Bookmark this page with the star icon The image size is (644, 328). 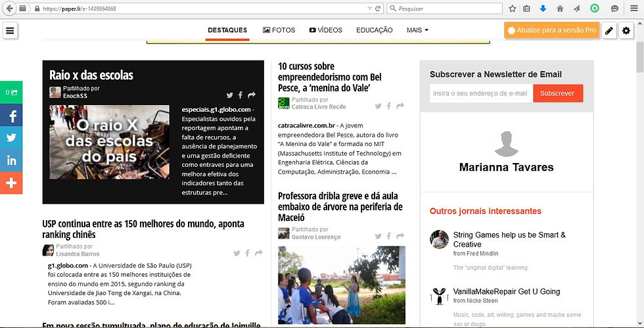pos(512,9)
